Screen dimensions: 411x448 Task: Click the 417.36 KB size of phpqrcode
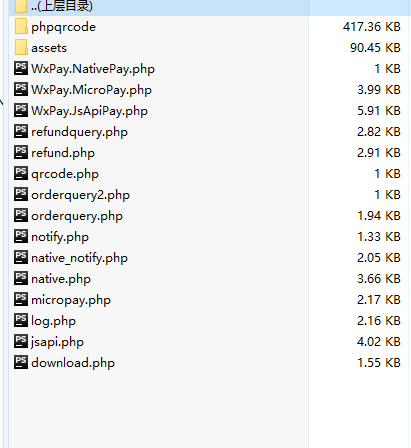point(372,27)
